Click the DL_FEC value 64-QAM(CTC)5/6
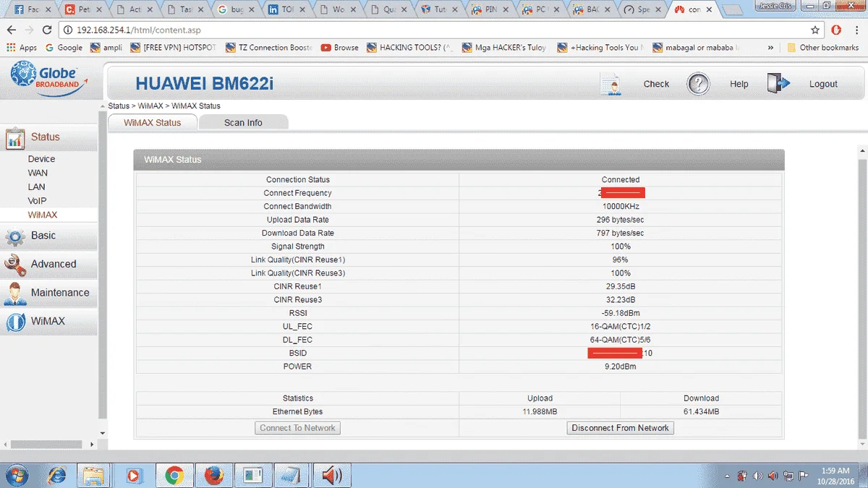This screenshot has height=488, width=868. (620, 340)
